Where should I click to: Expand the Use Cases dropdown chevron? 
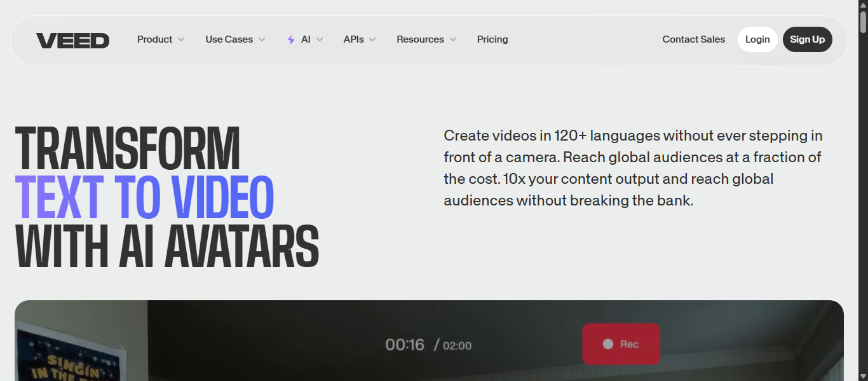point(262,39)
